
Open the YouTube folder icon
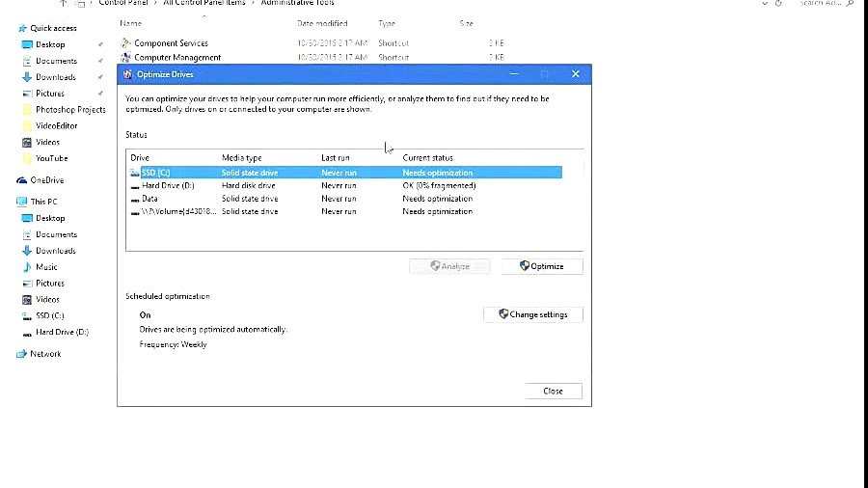click(x=27, y=158)
